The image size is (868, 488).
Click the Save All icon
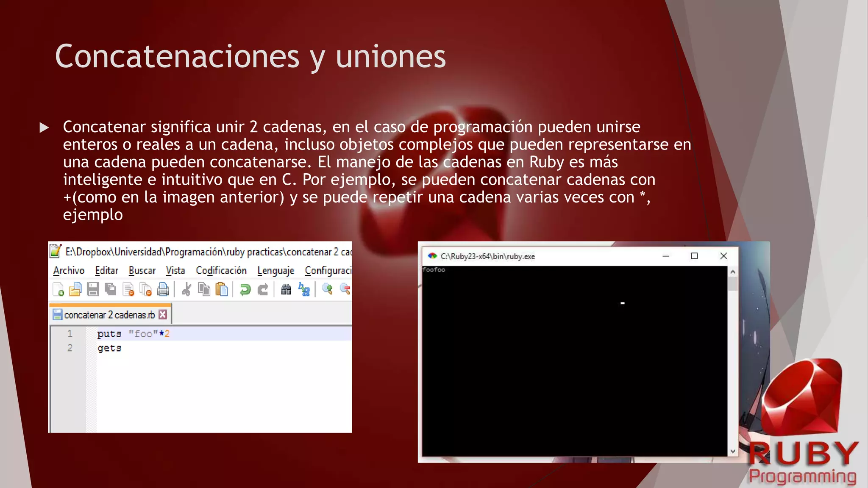point(111,289)
